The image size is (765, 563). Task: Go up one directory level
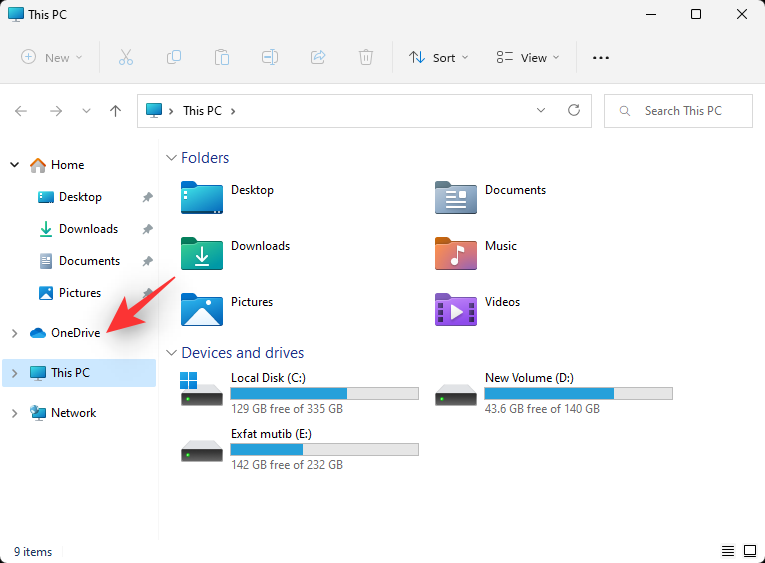click(115, 111)
